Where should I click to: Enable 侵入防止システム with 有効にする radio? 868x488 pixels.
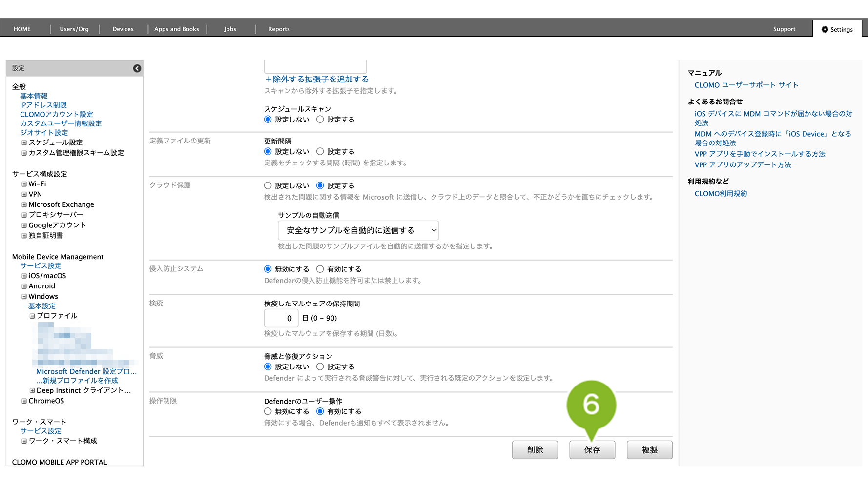[320, 269]
